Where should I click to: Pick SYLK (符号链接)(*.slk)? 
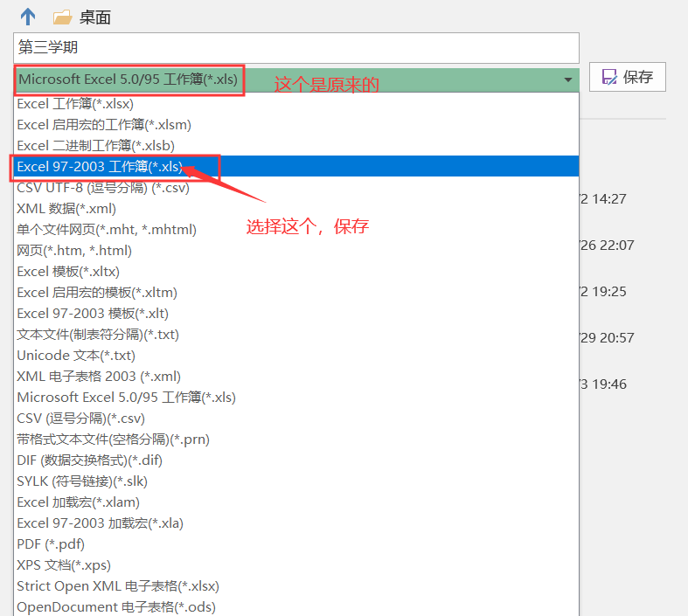point(296,481)
